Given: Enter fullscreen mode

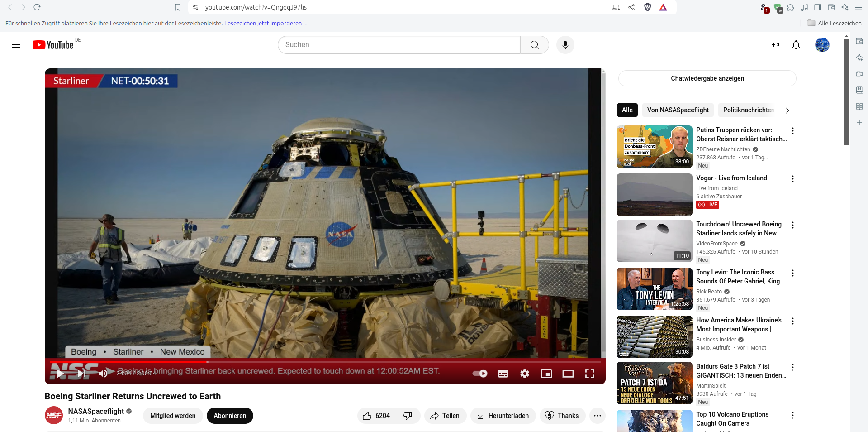Looking at the screenshot, I should click(x=590, y=374).
